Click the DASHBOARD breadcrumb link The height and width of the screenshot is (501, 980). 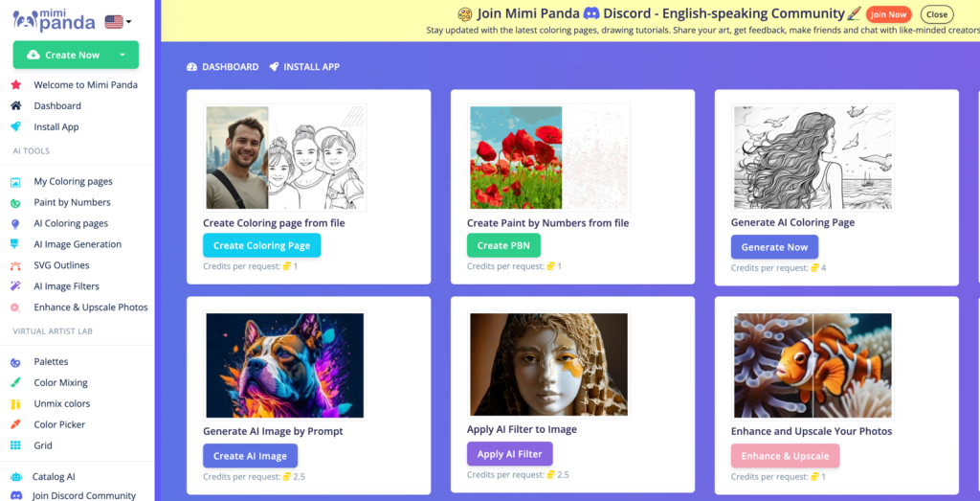coord(230,67)
